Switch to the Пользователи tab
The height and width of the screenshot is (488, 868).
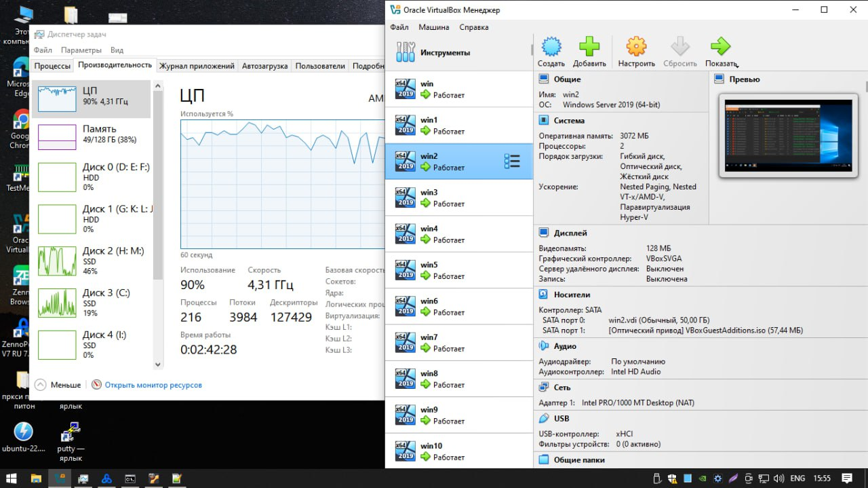tap(320, 66)
